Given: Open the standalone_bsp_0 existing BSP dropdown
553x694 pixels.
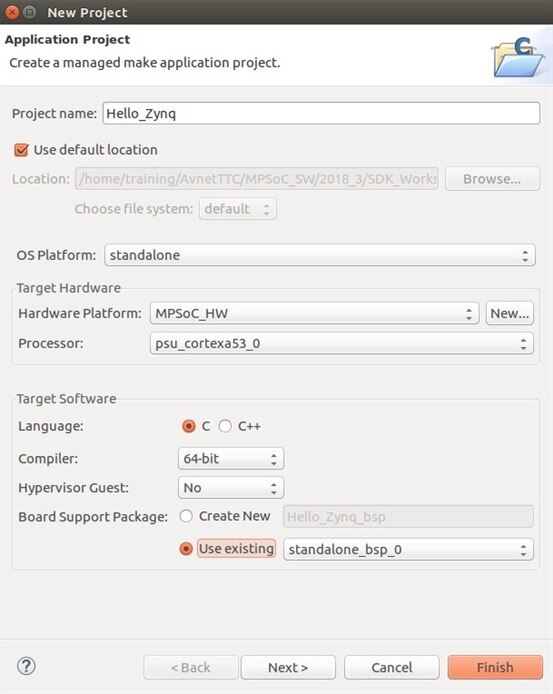Looking at the screenshot, I should coord(408,550).
